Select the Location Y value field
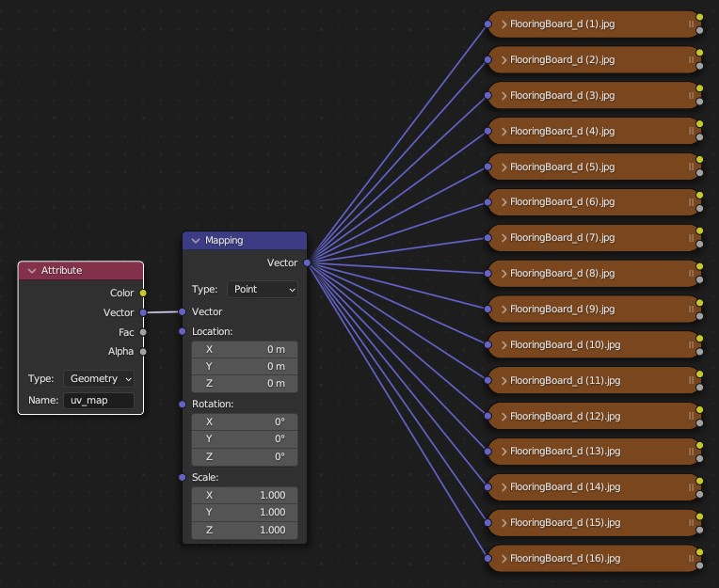 click(245, 366)
